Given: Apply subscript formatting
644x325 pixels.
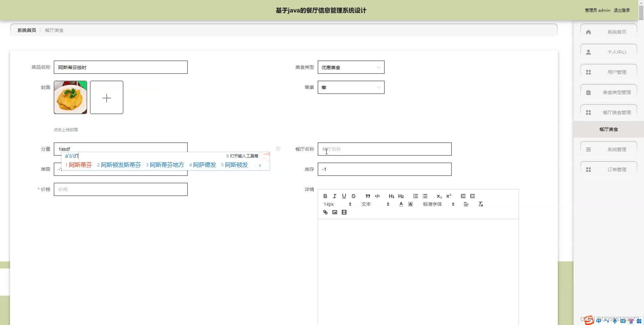Looking at the screenshot, I should pos(439,196).
